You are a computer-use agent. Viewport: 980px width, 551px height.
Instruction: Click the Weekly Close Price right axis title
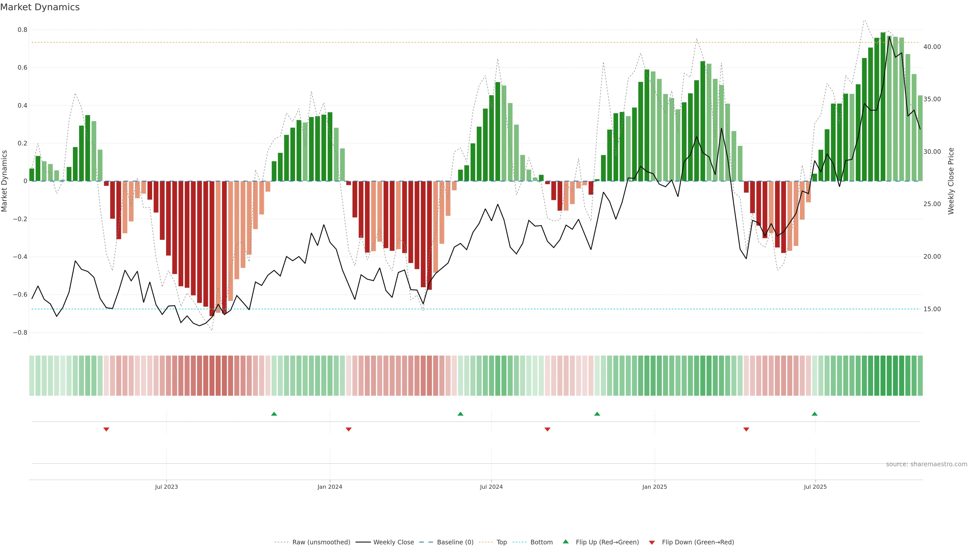point(951,181)
